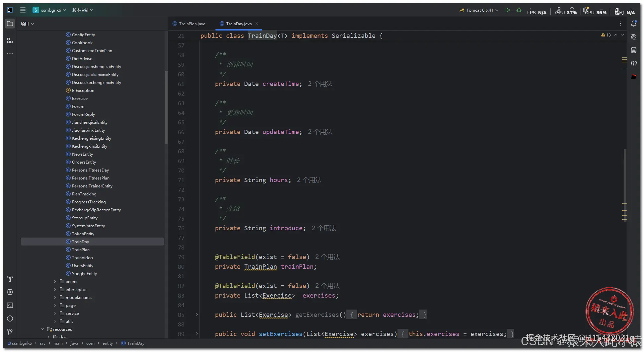Click the project tree vertical scrollbar

coord(166,107)
